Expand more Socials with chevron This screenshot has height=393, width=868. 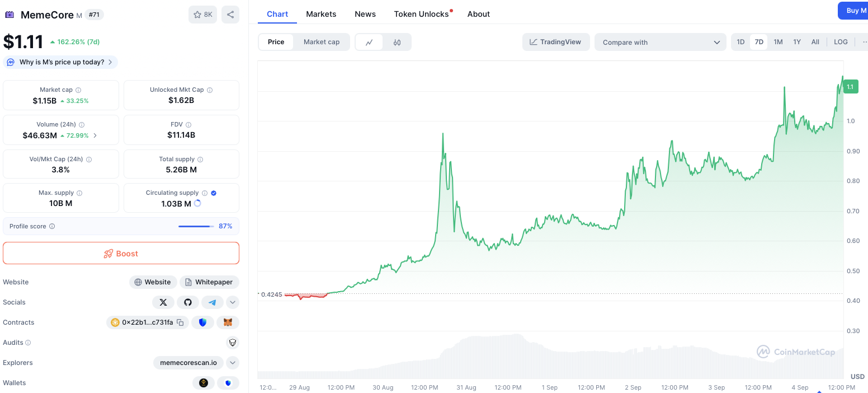coord(233,302)
